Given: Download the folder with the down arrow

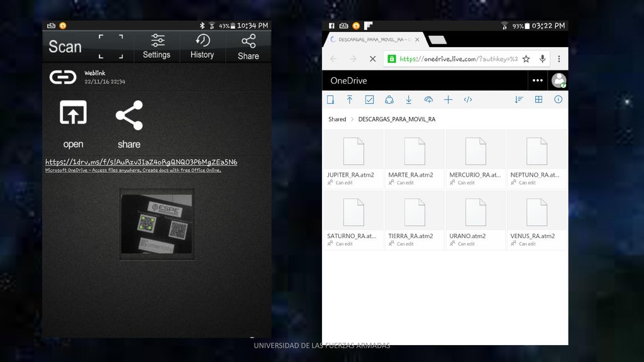Looking at the screenshot, I should [x=409, y=100].
